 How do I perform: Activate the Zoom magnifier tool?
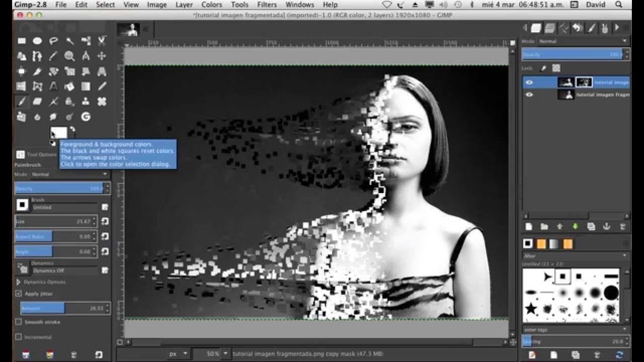pos(69,56)
